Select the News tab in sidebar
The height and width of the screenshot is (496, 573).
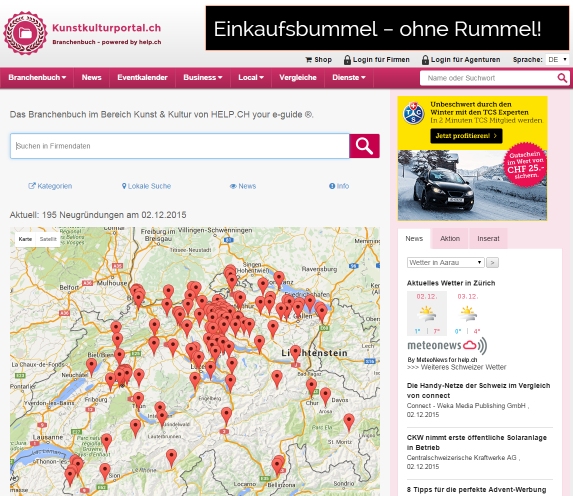(x=414, y=239)
